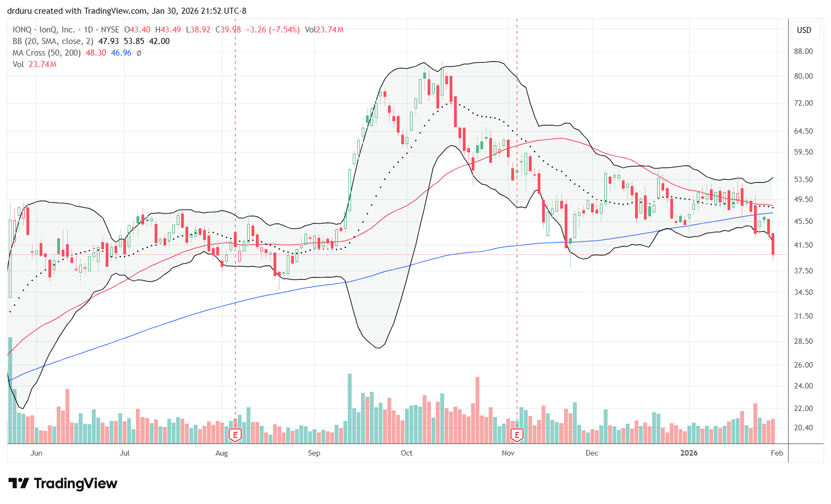Screen dimensions: 831x504
Task: Click the Oct label on the time axis
Action: [x=407, y=453]
